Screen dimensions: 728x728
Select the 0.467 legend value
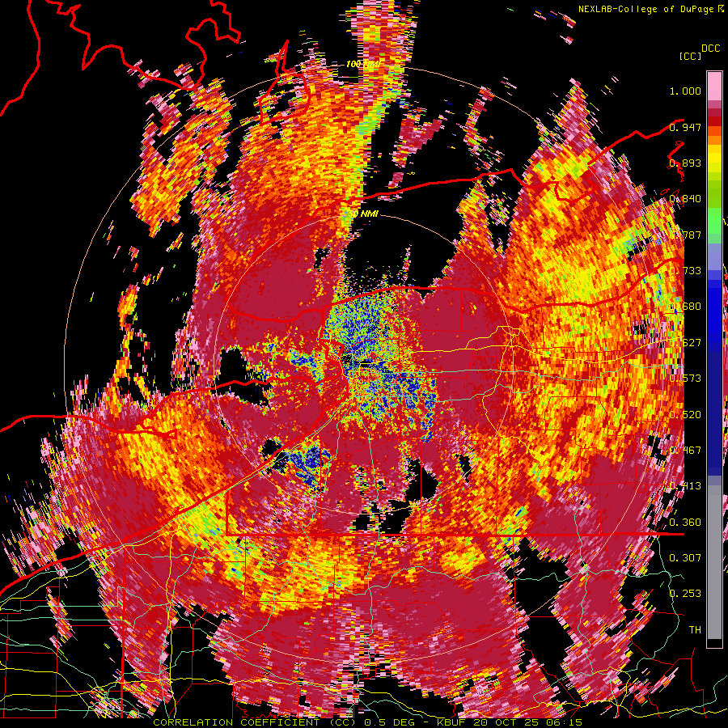[x=685, y=451]
